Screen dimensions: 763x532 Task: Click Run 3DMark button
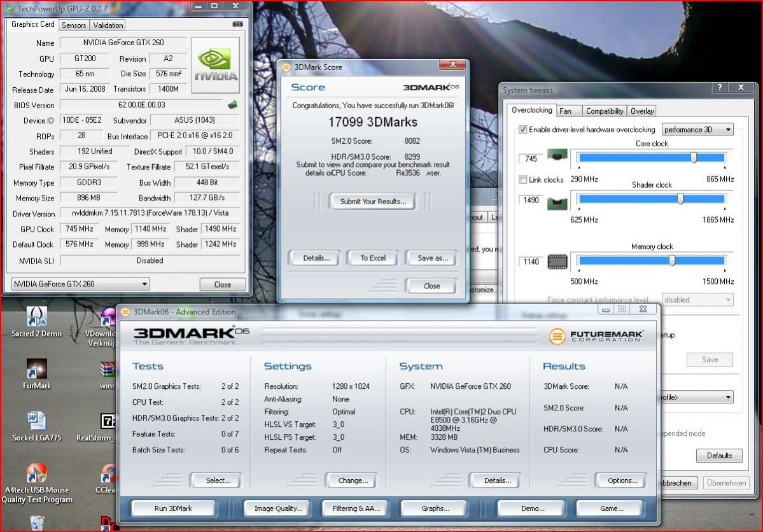click(173, 508)
